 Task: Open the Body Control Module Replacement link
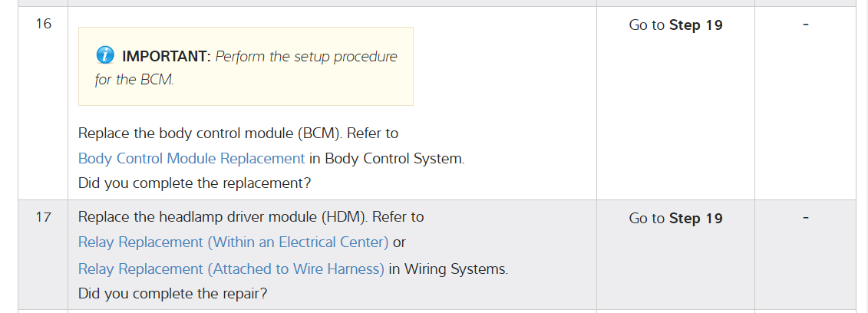click(x=191, y=159)
